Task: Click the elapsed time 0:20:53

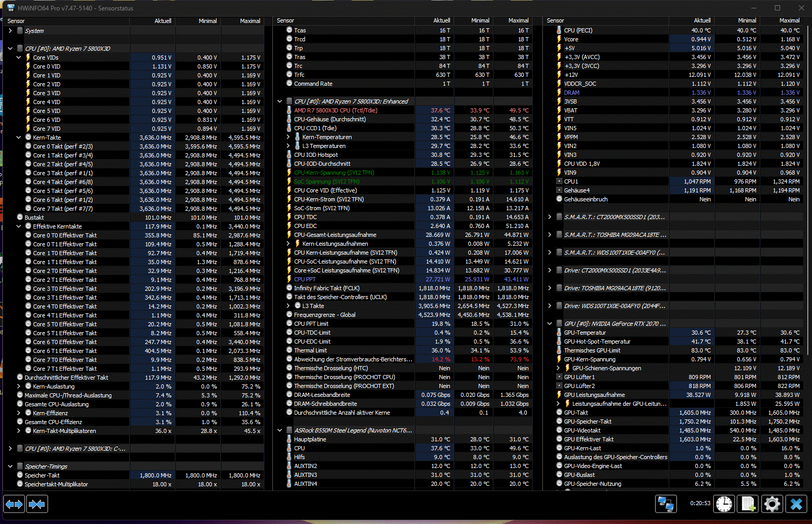Action: pyautogui.click(x=700, y=504)
